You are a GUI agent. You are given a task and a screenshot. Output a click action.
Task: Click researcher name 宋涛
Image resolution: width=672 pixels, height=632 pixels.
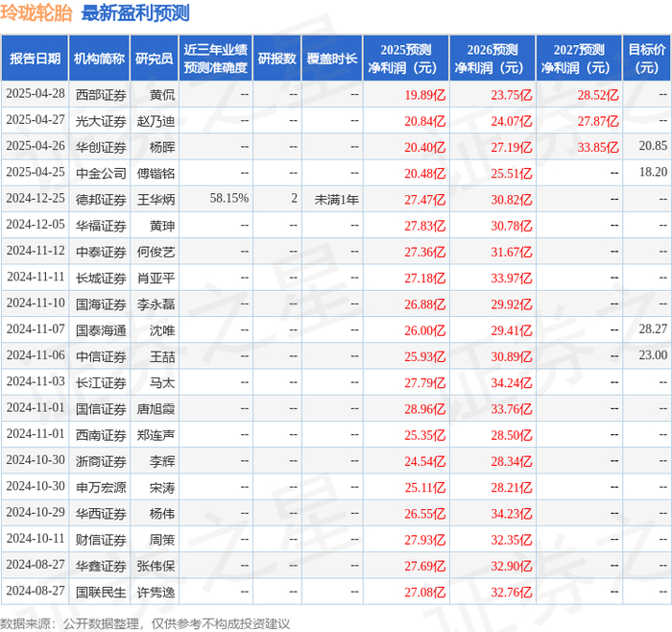point(162,488)
